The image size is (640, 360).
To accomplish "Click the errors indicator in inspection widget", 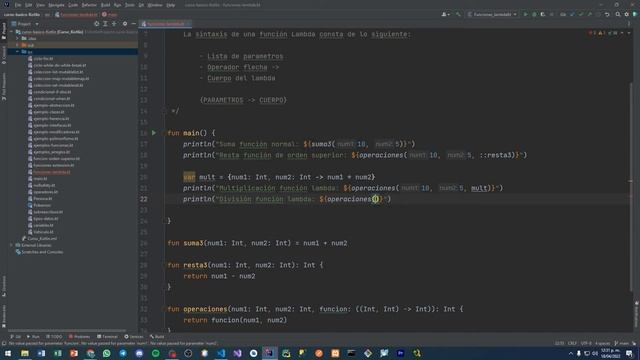I will 592,33.
